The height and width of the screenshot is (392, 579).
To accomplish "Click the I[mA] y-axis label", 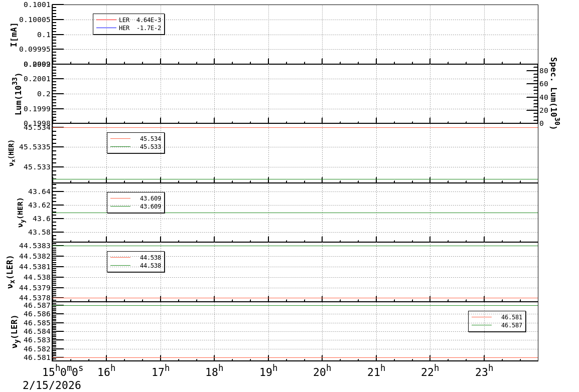I will [14, 35].
